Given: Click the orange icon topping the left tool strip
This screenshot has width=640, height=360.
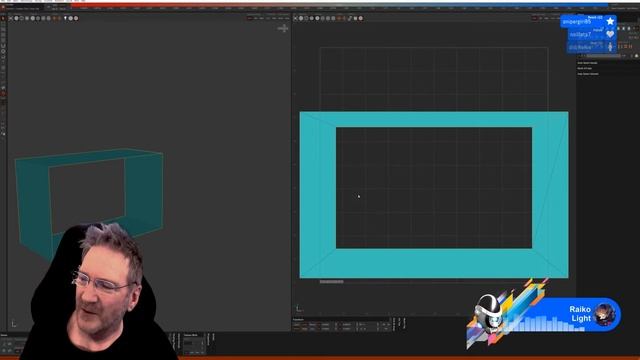Looking at the screenshot, I should pos(3,18).
